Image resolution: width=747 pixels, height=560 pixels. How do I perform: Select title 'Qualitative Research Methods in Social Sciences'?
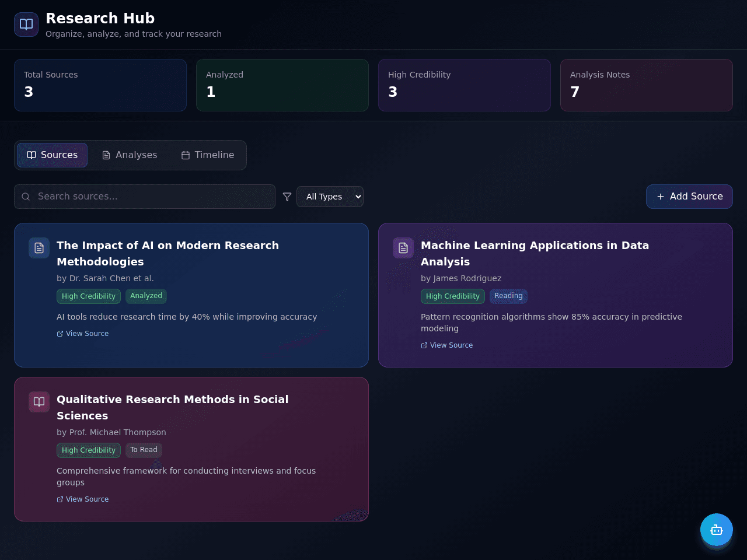(173, 408)
